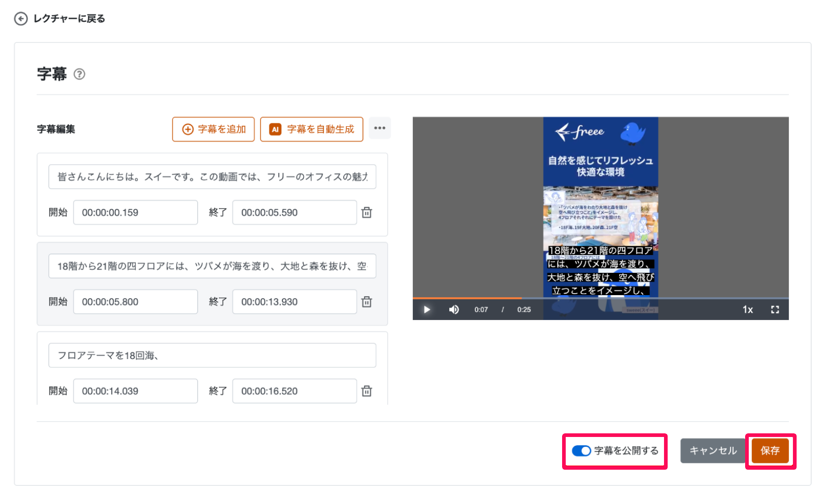Click end time field 00:00:05.590

[x=294, y=213]
